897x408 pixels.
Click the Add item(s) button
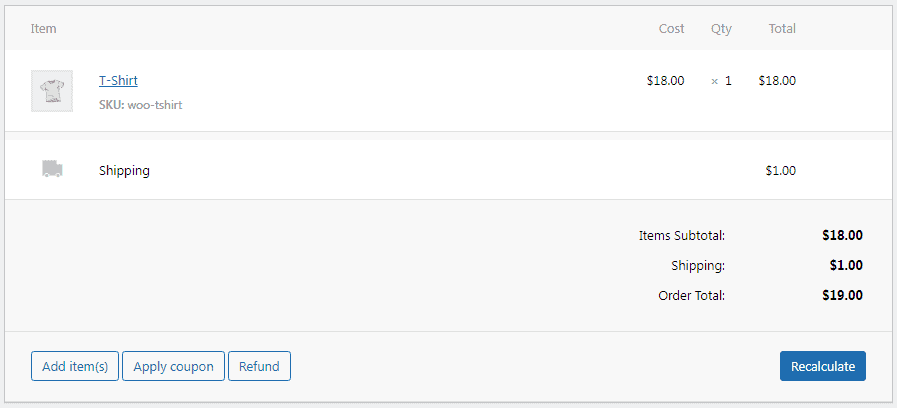pyautogui.click(x=75, y=366)
